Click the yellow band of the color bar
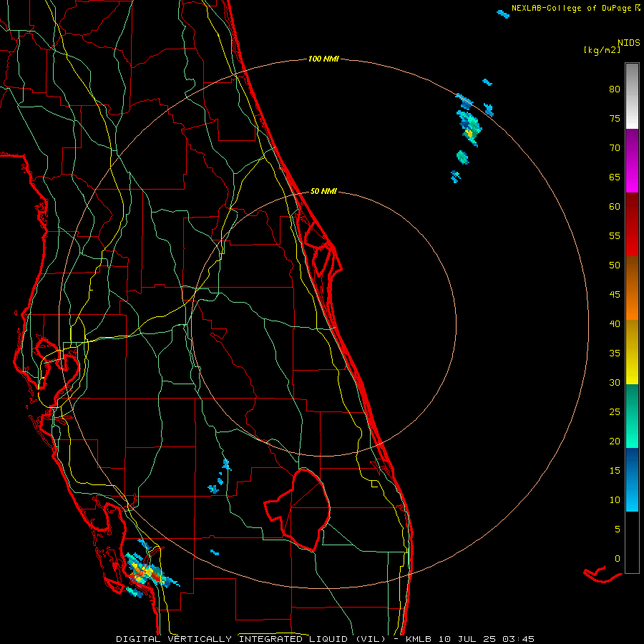644x644 pixels. (632, 352)
